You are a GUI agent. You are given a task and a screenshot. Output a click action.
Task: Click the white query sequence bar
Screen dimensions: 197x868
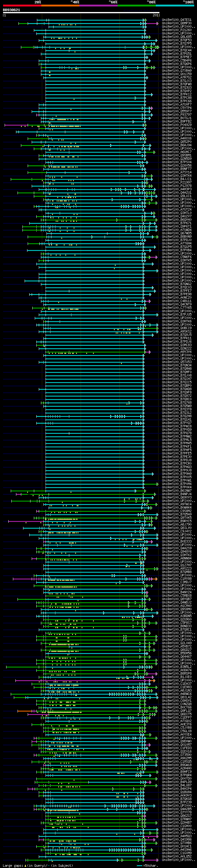coord(81,13)
